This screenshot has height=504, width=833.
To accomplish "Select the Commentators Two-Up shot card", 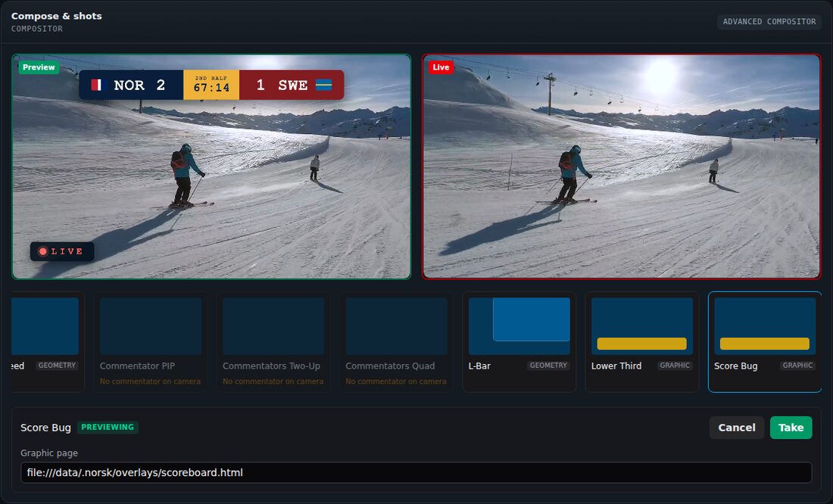I will click(x=273, y=341).
